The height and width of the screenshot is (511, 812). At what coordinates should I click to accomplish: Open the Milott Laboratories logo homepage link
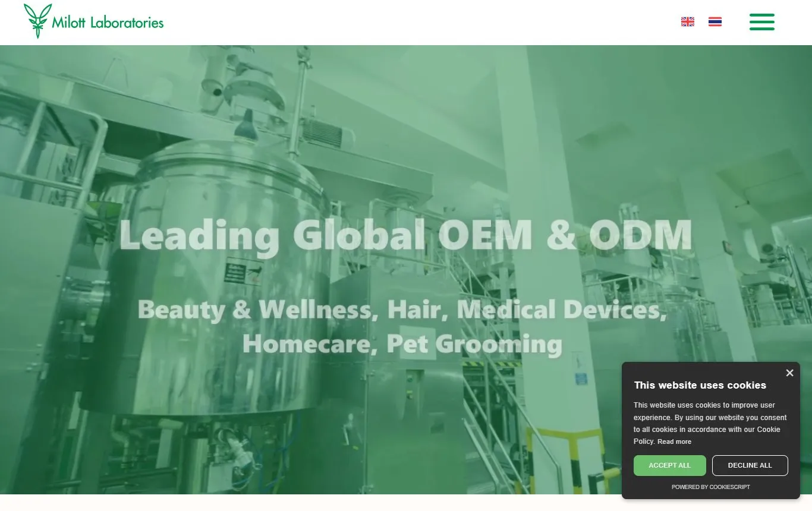pos(93,21)
